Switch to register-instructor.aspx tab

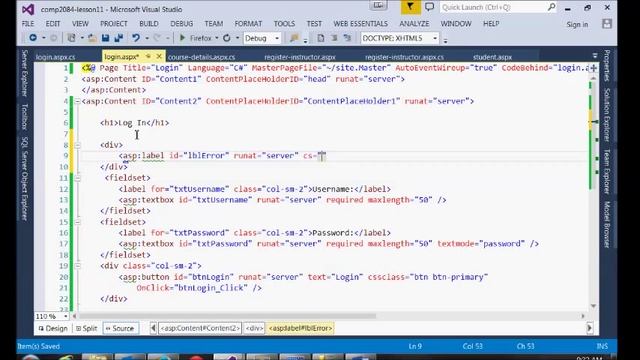(x=300, y=57)
